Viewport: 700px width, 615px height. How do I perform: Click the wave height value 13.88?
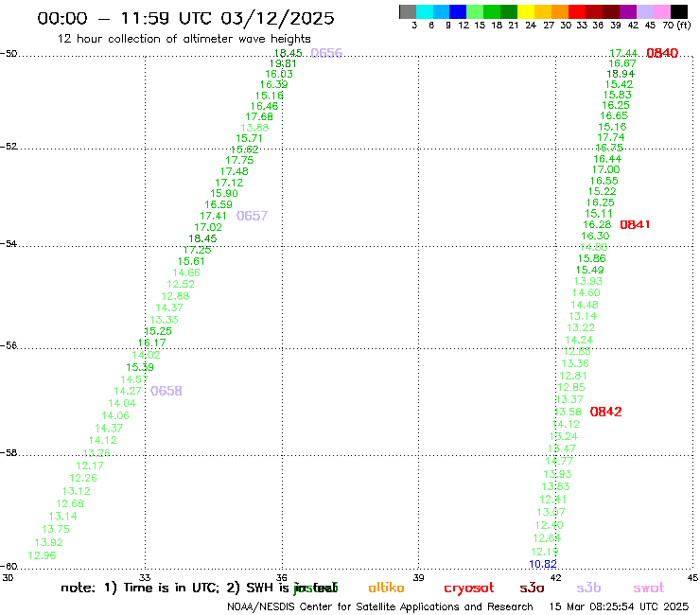254,128
